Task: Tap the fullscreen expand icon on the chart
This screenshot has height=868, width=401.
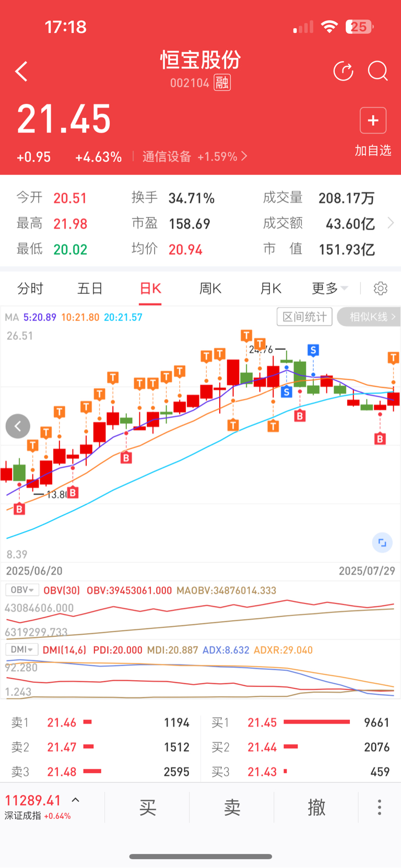Action: (x=382, y=543)
